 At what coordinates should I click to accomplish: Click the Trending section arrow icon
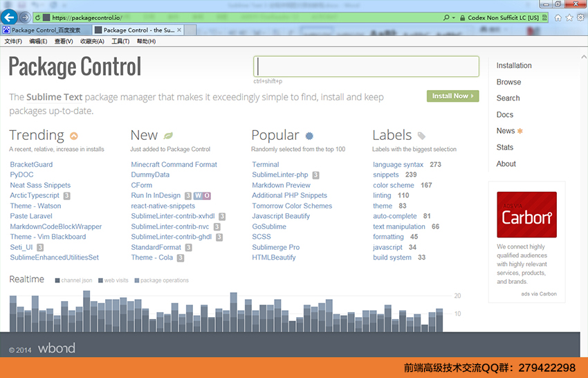pyautogui.click(x=74, y=136)
